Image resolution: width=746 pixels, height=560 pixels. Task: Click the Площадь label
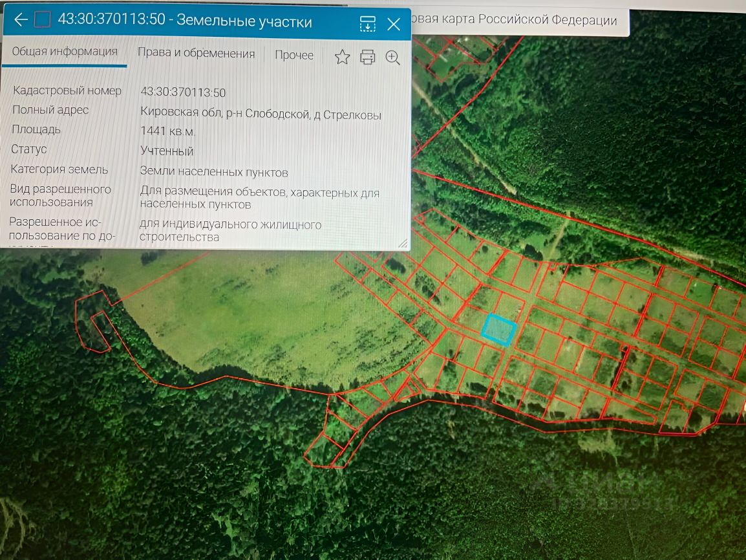[x=36, y=129]
